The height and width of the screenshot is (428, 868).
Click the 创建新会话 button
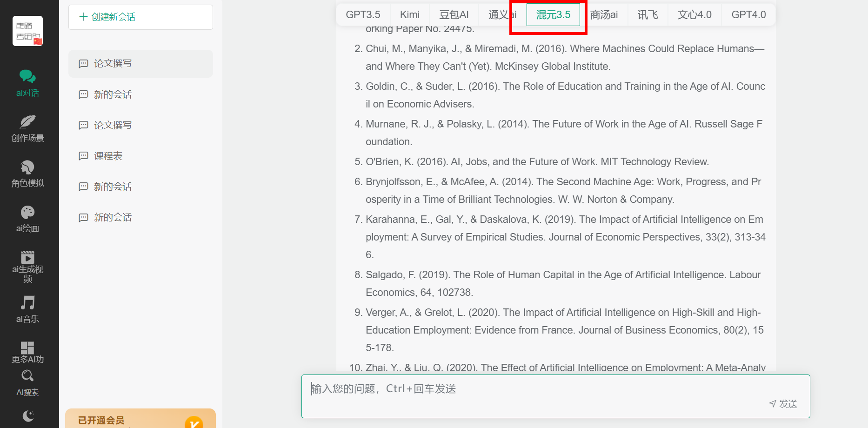click(140, 17)
